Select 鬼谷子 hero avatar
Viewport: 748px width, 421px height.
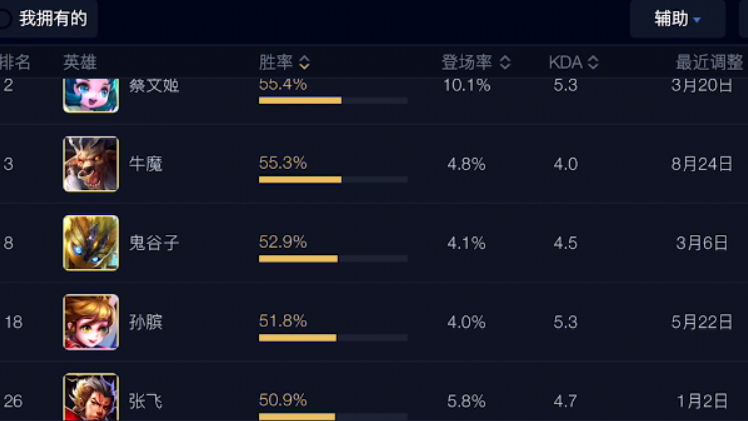(91, 243)
